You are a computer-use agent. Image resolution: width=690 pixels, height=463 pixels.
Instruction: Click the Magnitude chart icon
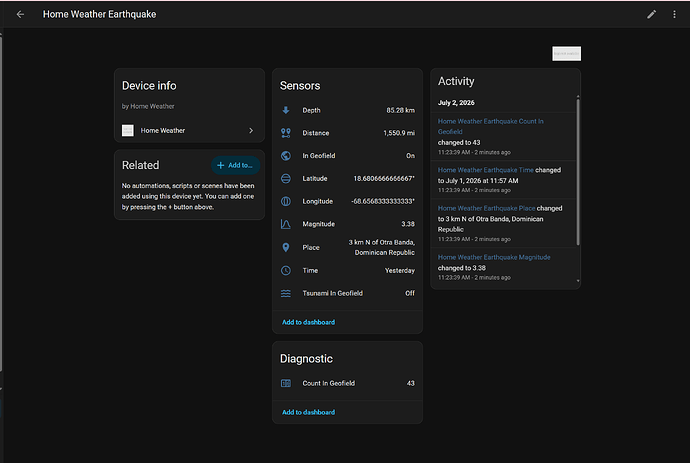point(286,224)
